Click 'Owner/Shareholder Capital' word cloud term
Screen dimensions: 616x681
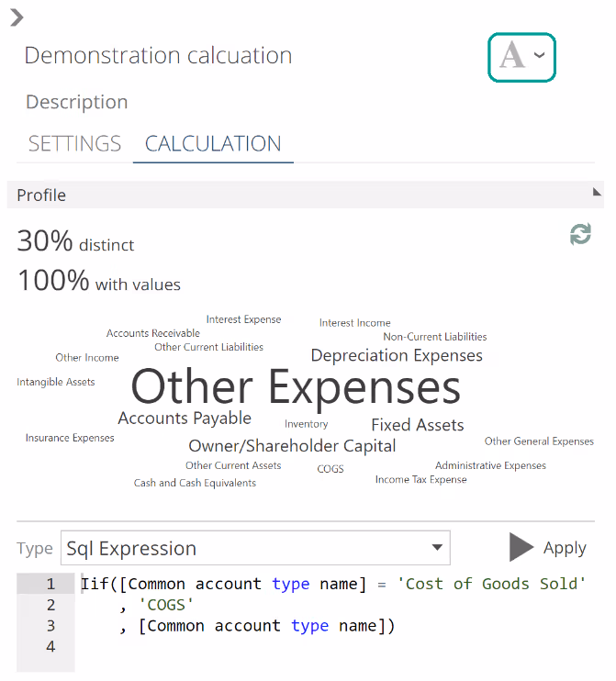pos(292,446)
